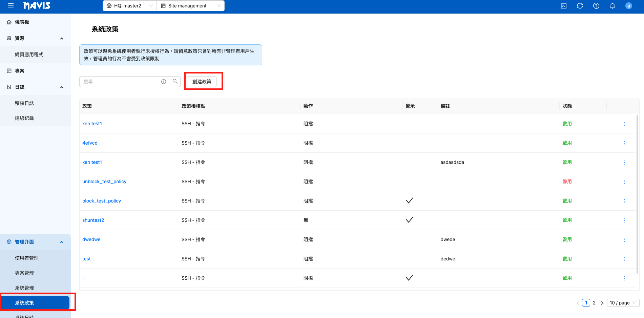Open the dwedwe policy link

click(x=91, y=239)
